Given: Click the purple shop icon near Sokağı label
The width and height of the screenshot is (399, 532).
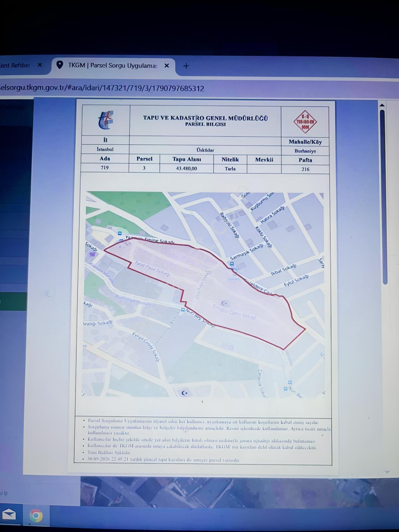Looking at the screenshot, I should pyautogui.click(x=92, y=254).
